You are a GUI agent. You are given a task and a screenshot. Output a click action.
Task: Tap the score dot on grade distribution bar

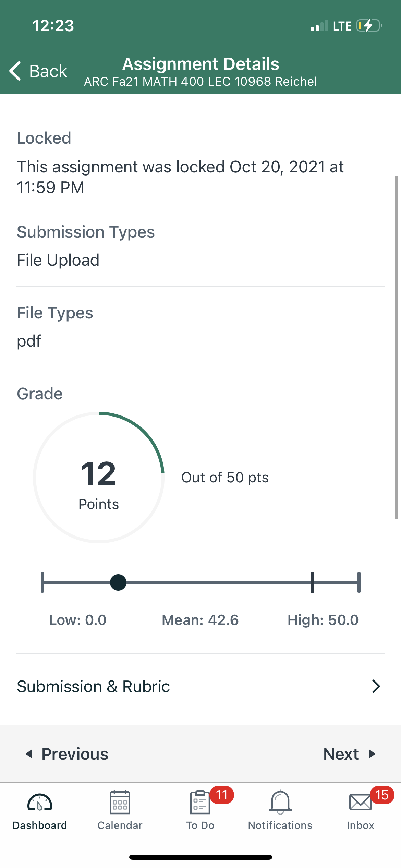(118, 582)
